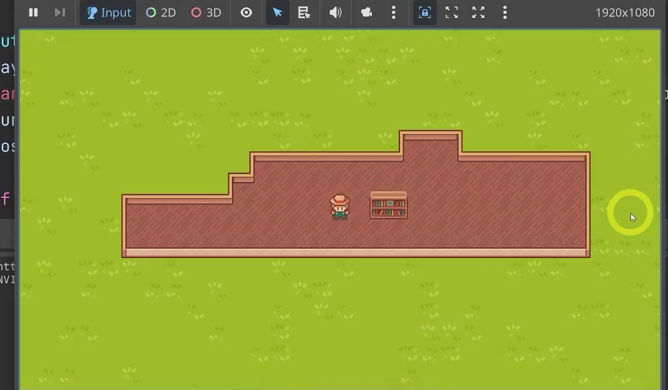The width and height of the screenshot is (668, 390).
Task: Select the arrow select tool
Action: click(277, 12)
